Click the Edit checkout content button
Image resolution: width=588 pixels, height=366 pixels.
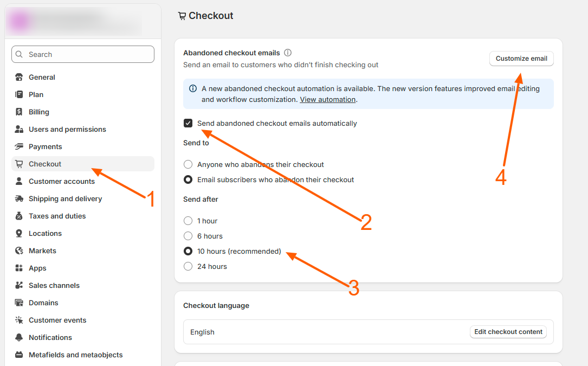[x=508, y=332]
